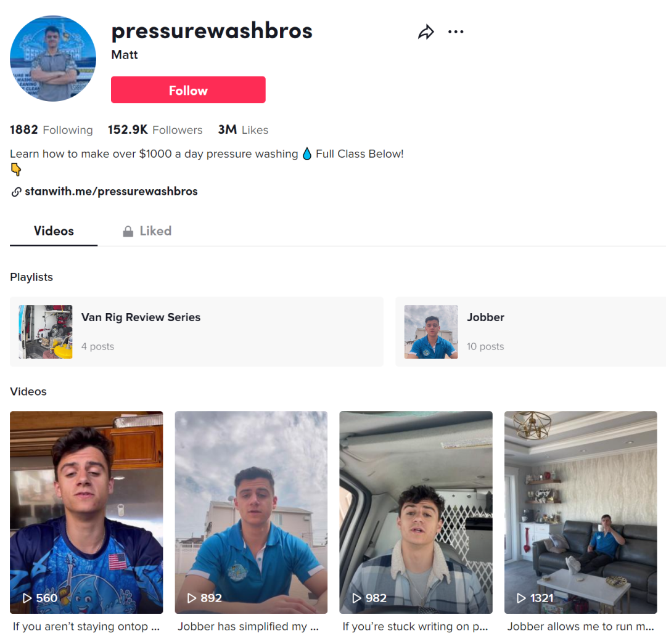Click the link chain icon beside stanwith.me
Viewport: 666px width, 644px height.
point(16,192)
